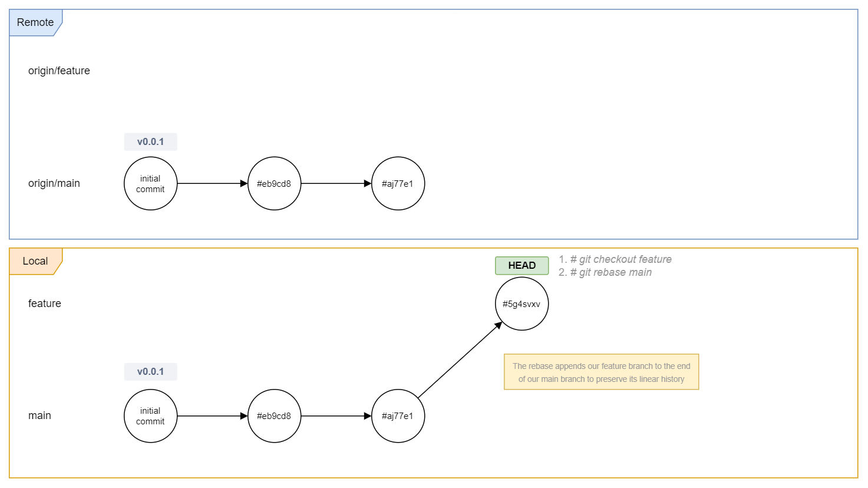Select commit node #5g4svxv
The width and height of the screenshot is (868, 488).
click(x=522, y=304)
